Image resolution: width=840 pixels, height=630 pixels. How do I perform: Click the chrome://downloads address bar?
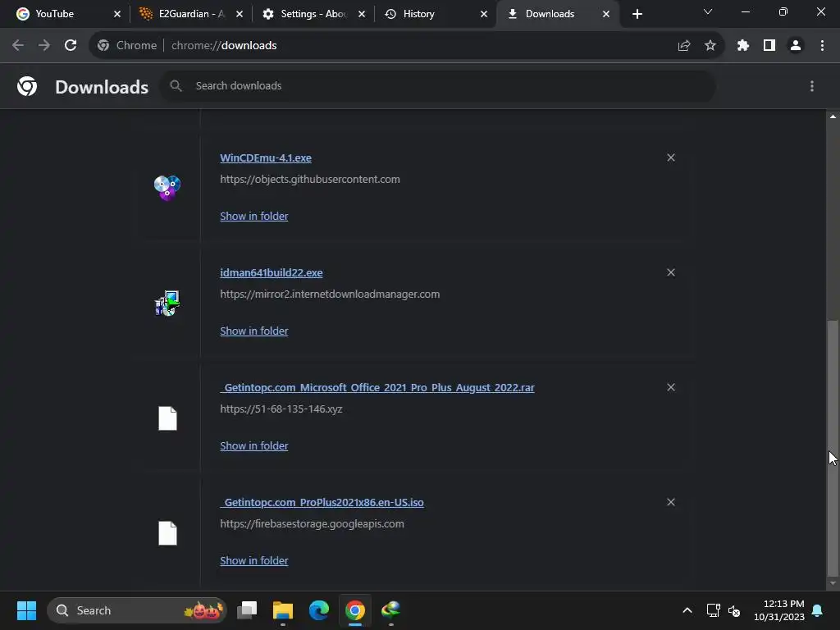(407, 46)
